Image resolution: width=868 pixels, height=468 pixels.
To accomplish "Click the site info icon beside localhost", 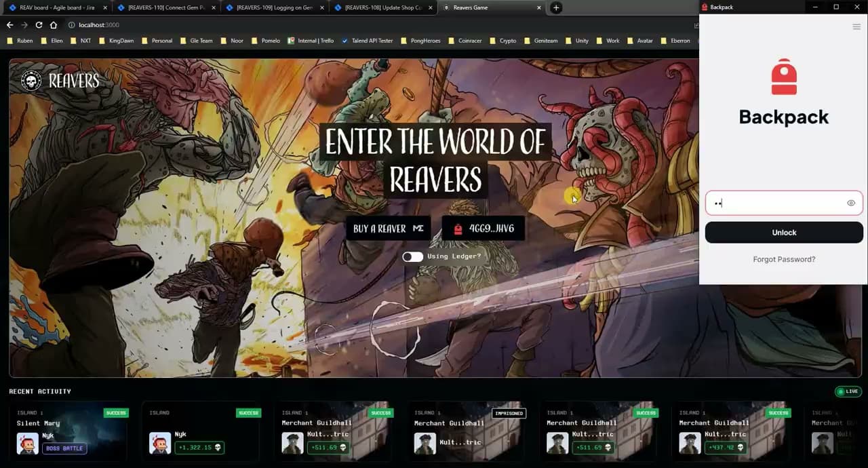I will pos(71,25).
